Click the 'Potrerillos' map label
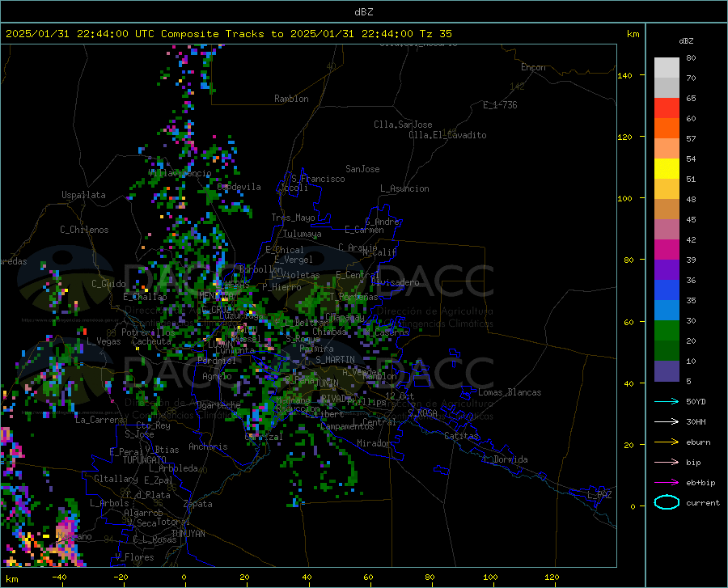This screenshot has width=728, height=588. coord(148,332)
